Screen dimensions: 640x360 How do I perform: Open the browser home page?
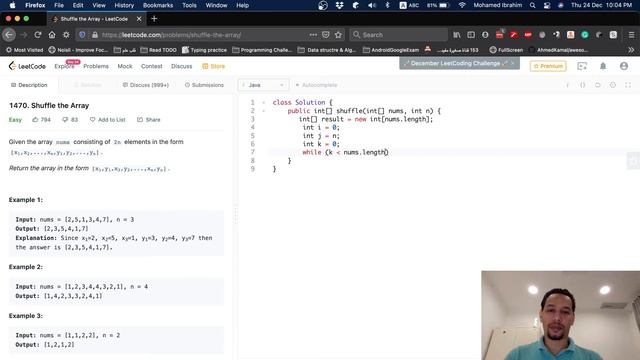coord(52,35)
